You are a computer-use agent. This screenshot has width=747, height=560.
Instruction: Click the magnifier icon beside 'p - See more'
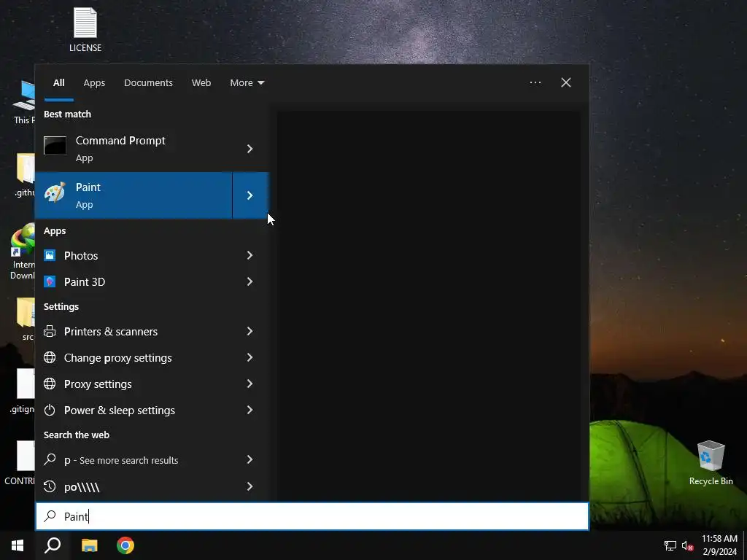click(x=50, y=459)
